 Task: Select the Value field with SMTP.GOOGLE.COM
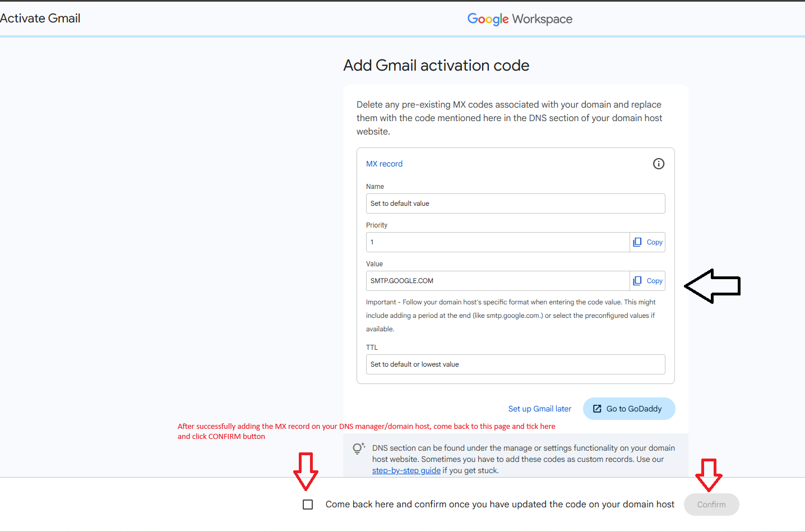497,281
